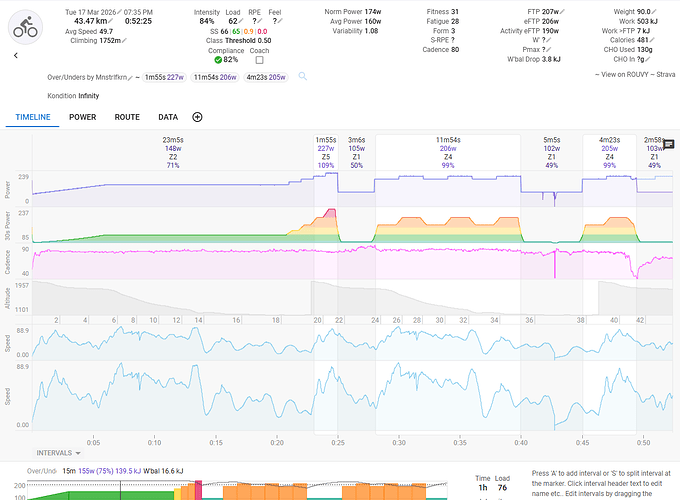The image size is (680, 500).
Task: Switch to the POWER tab
Action: [82, 117]
